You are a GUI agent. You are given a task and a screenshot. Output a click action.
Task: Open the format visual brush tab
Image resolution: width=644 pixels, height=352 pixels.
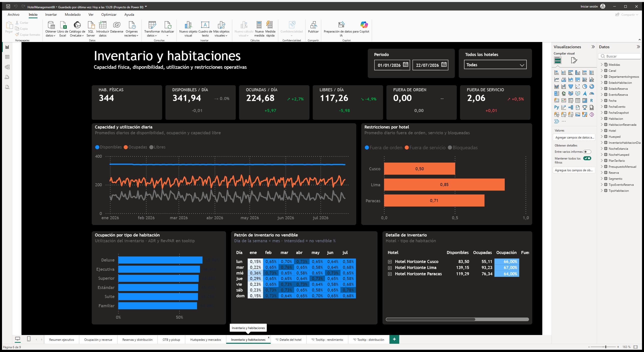coord(574,60)
